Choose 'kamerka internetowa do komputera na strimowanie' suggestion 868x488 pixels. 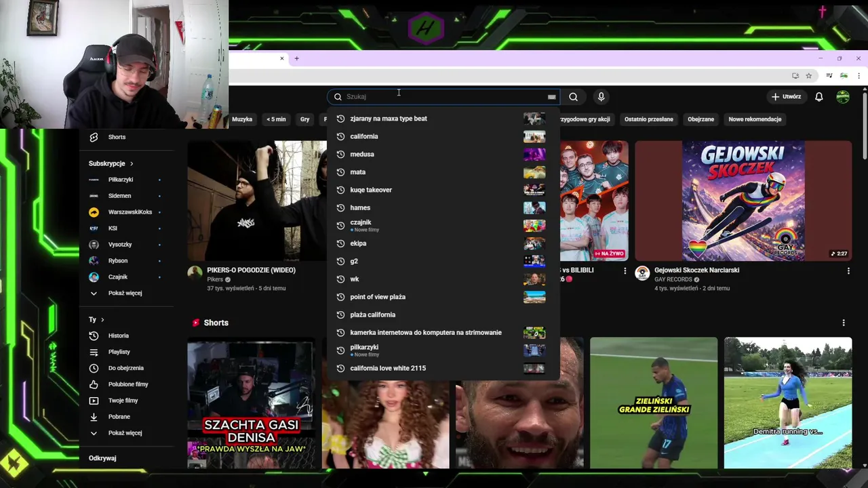tap(443, 333)
